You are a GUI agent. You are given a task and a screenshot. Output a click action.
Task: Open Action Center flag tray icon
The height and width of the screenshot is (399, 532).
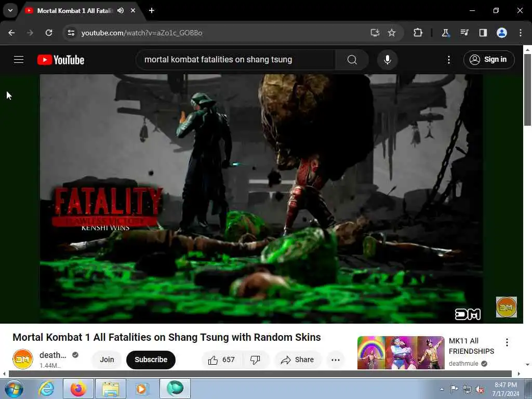click(x=454, y=389)
